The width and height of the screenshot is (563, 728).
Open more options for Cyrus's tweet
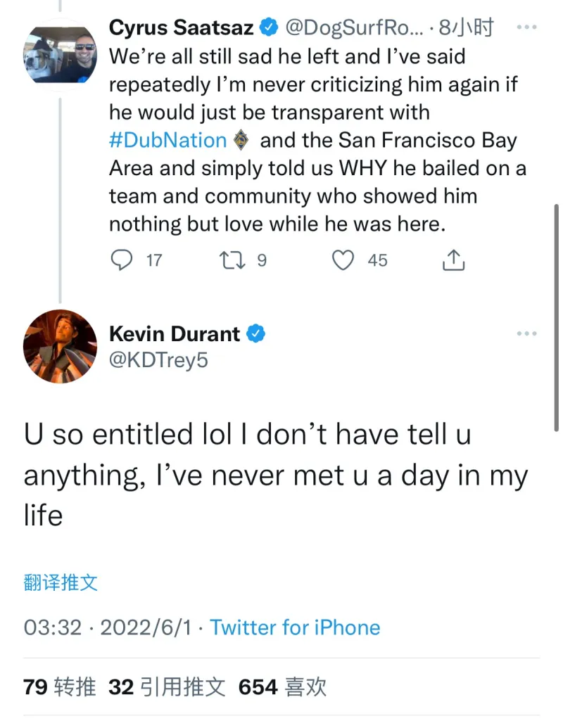(526, 27)
